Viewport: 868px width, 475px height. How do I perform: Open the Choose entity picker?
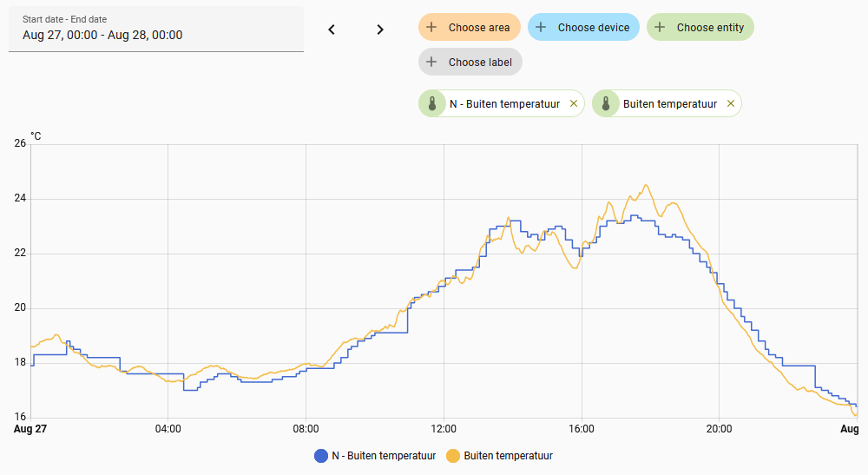(x=710, y=28)
